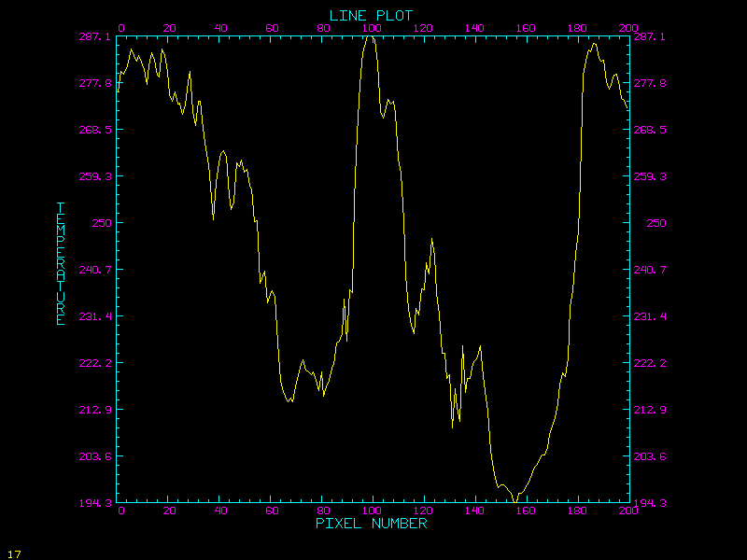The image size is (747, 560).
Task: Click the 0 tick label on the bottom axis
Action: (121, 511)
